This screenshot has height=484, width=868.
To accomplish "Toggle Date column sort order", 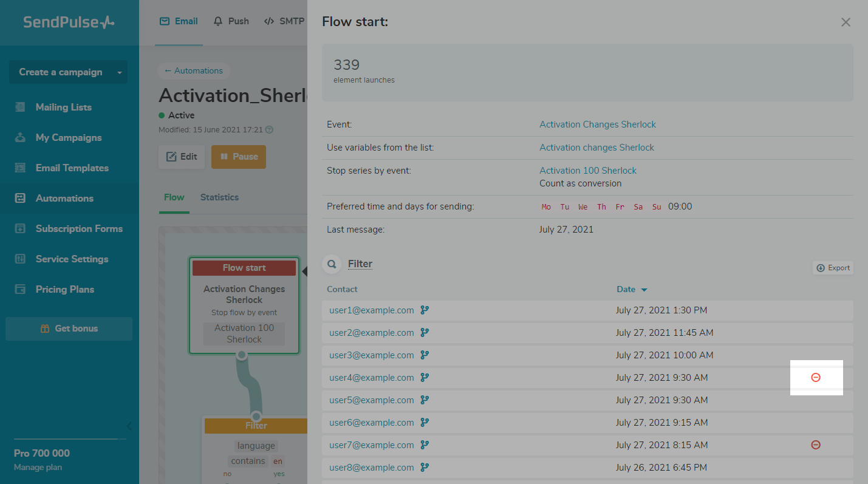I will pyautogui.click(x=632, y=290).
